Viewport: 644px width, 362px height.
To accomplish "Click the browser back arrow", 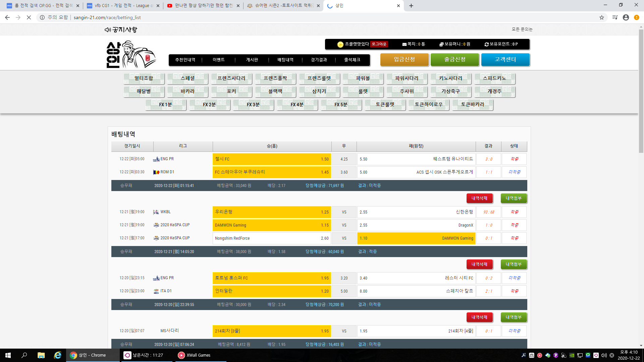I will point(7,17).
